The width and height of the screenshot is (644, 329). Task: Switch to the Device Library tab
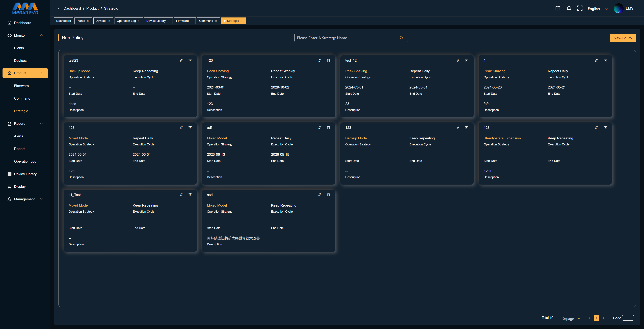(x=156, y=21)
